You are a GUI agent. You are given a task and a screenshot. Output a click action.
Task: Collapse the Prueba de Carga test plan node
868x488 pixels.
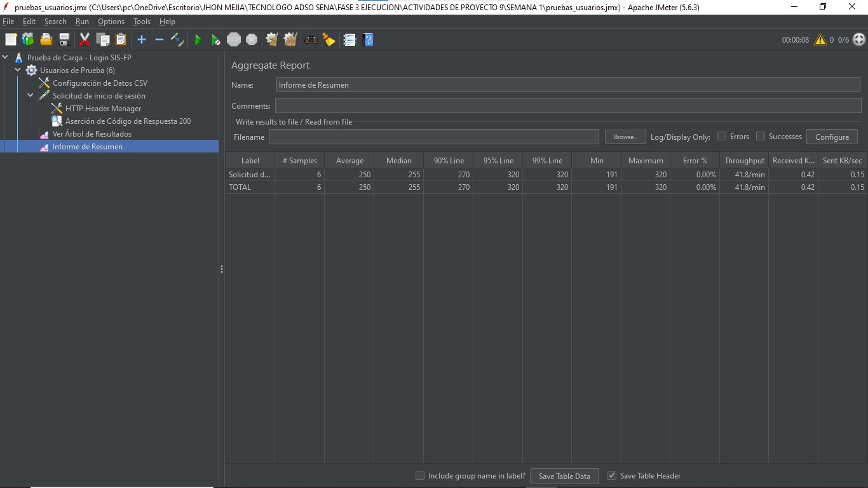[x=6, y=58]
